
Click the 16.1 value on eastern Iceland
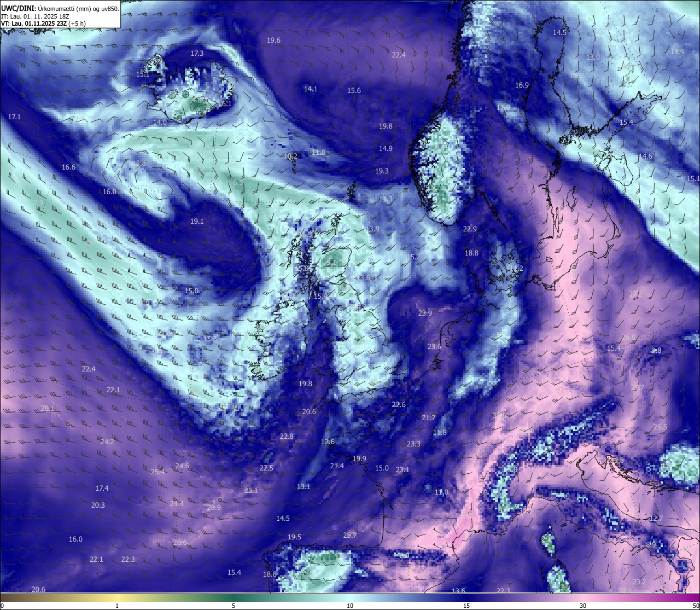pos(225,104)
